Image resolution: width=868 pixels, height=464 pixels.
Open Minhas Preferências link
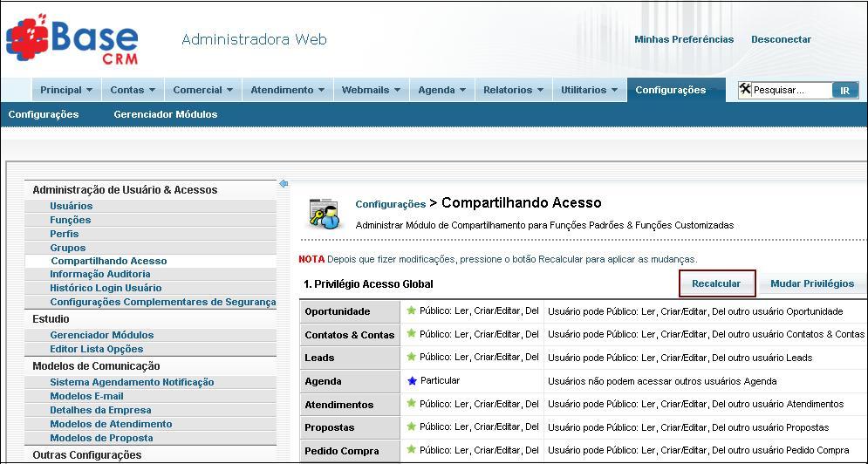click(x=683, y=39)
